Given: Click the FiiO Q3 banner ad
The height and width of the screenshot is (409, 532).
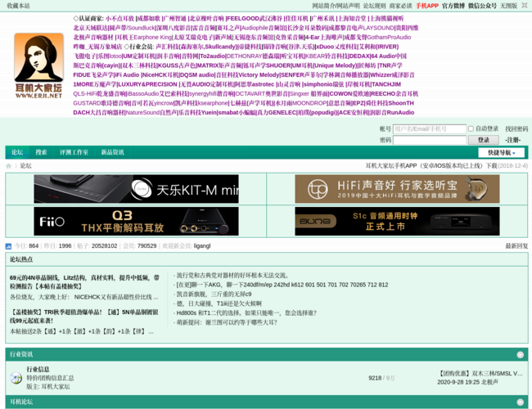Looking at the screenshot, I should pyautogui.click(x=136, y=221).
